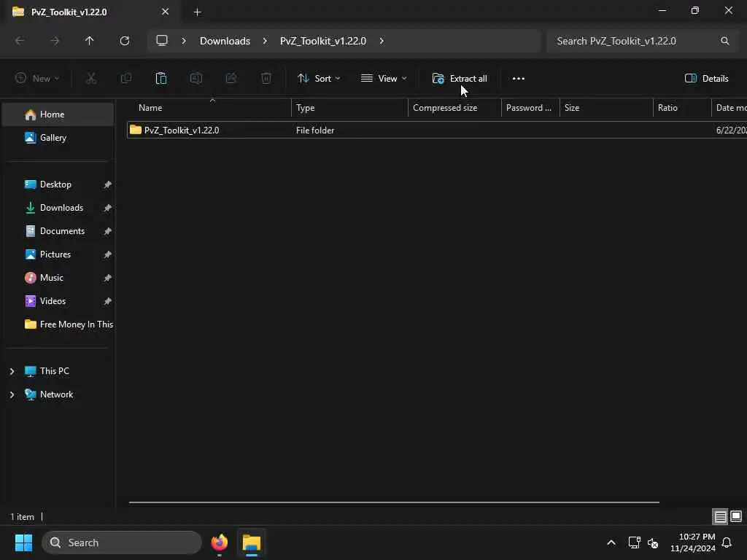Unpin Desktop from quick access
747x560 pixels.
[108, 184]
